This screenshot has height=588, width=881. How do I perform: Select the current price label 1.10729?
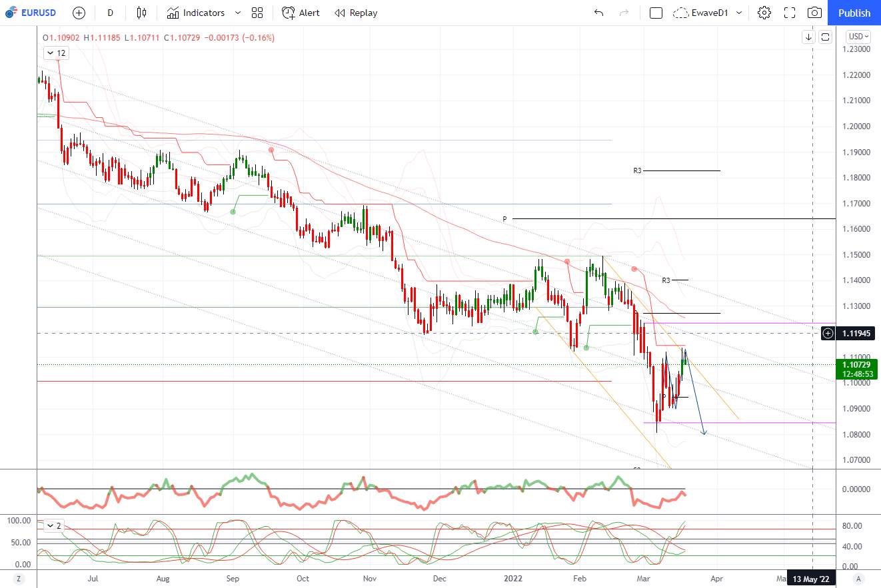click(856, 364)
